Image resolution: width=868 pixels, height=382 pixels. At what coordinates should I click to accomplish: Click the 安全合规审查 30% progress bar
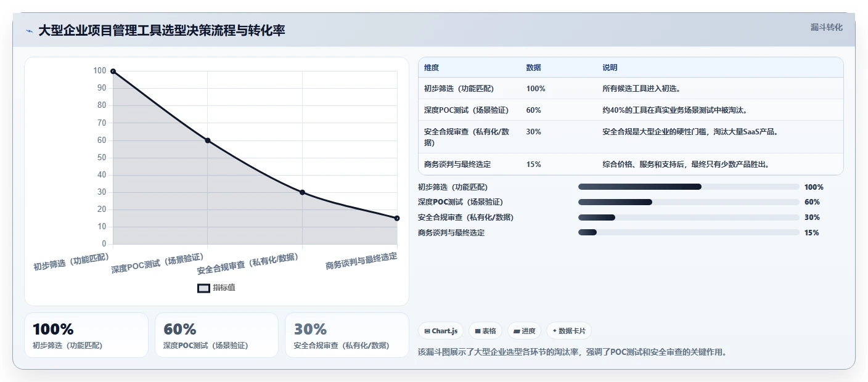tap(689, 217)
